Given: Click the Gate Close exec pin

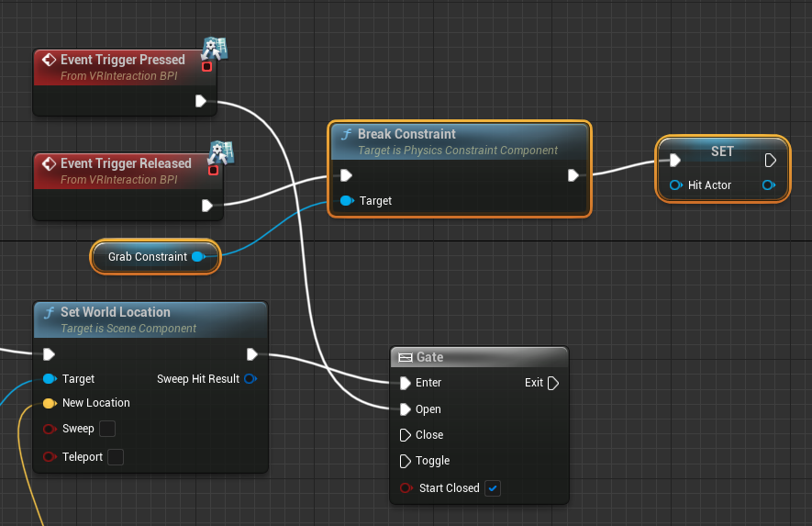Looking at the screenshot, I should click(406, 435).
